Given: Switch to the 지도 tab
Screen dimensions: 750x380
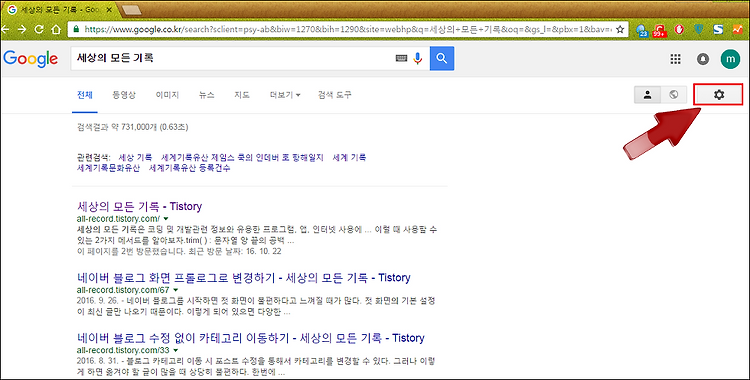Looking at the screenshot, I should [242, 95].
